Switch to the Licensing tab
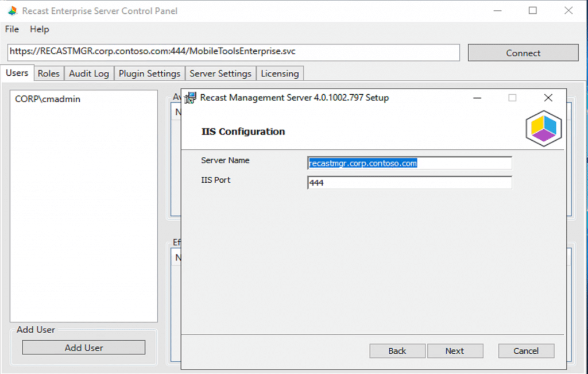The height and width of the screenshot is (374, 588). (280, 74)
